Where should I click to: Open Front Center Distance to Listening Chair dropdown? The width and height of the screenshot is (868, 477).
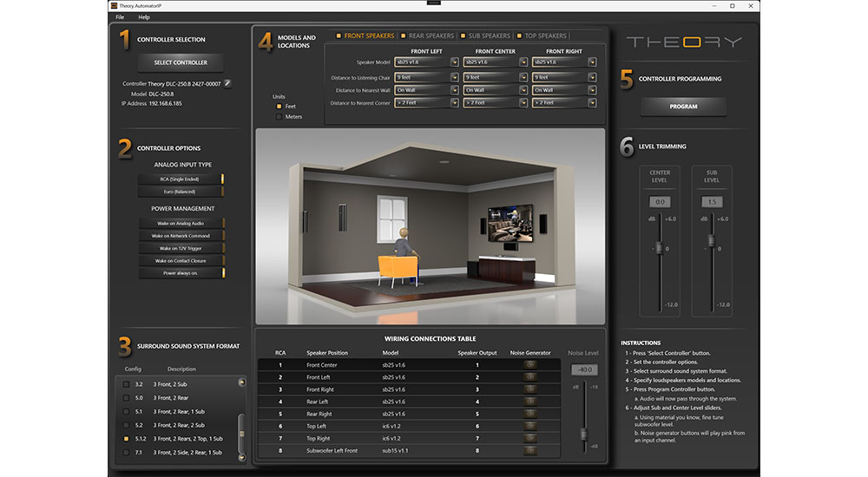click(496, 77)
